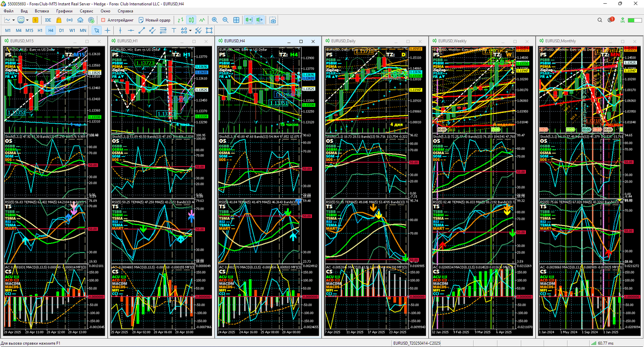Toggle Algo Trading on or off
The height and width of the screenshot is (347, 644).
[x=117, y=20]
